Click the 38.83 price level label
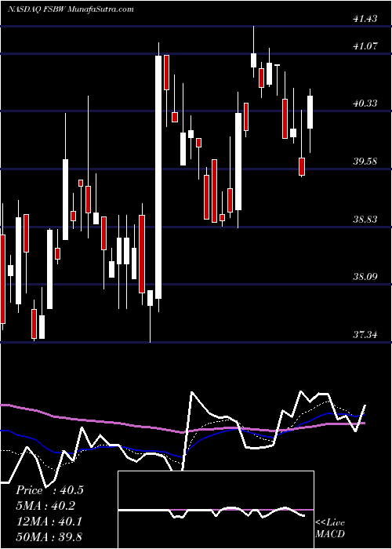The width and height of the screenshot is (392, 549). click(x=365, y=220)
